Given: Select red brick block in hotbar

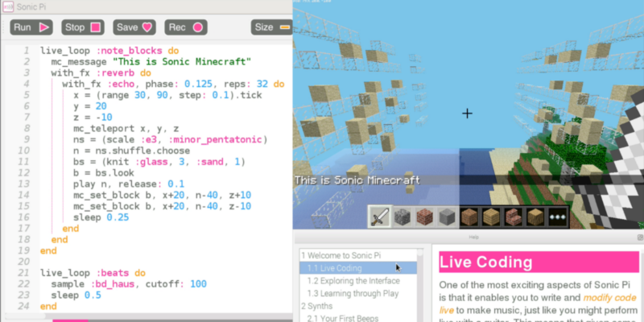Looking at the screenshot, I should pyautogui.click(x=425, y=217).
